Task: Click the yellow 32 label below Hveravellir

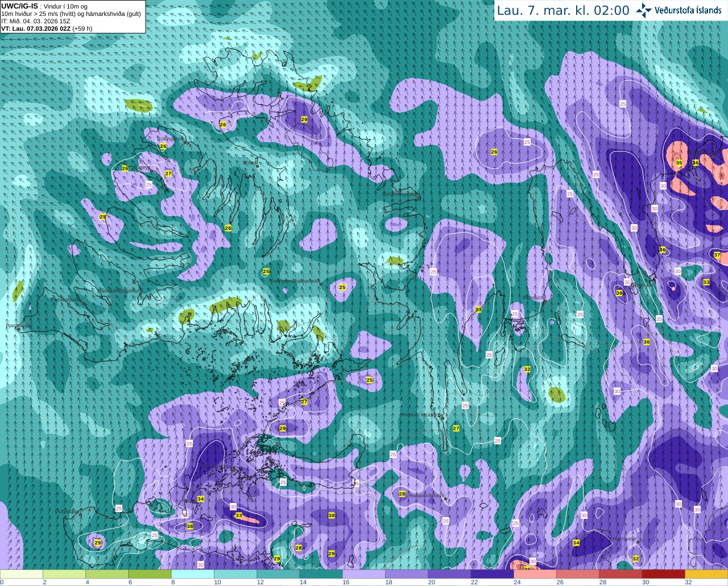Action: coord(636,559)
